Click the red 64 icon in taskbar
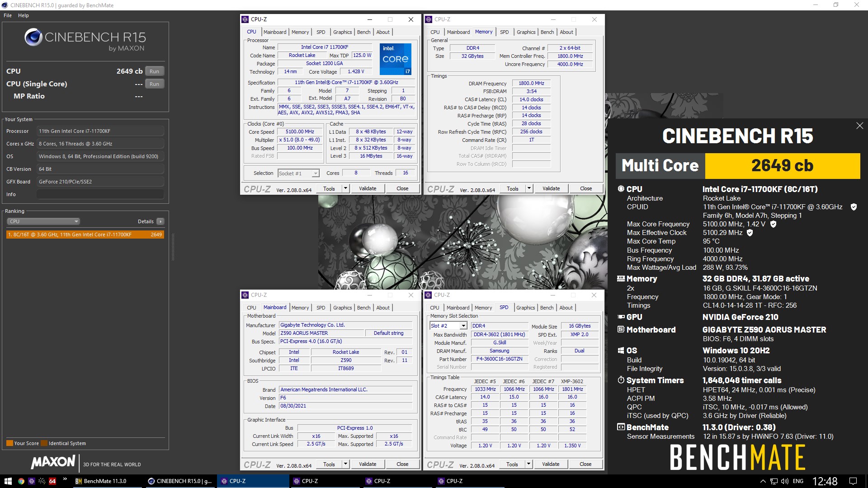Viewport: 868px width, 488px height. click(52, 481)
